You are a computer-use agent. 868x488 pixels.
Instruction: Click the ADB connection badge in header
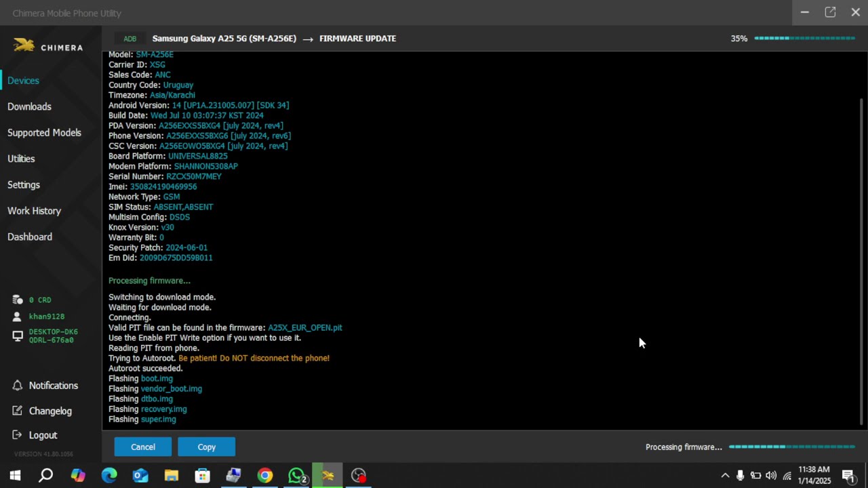click(130, 39)
